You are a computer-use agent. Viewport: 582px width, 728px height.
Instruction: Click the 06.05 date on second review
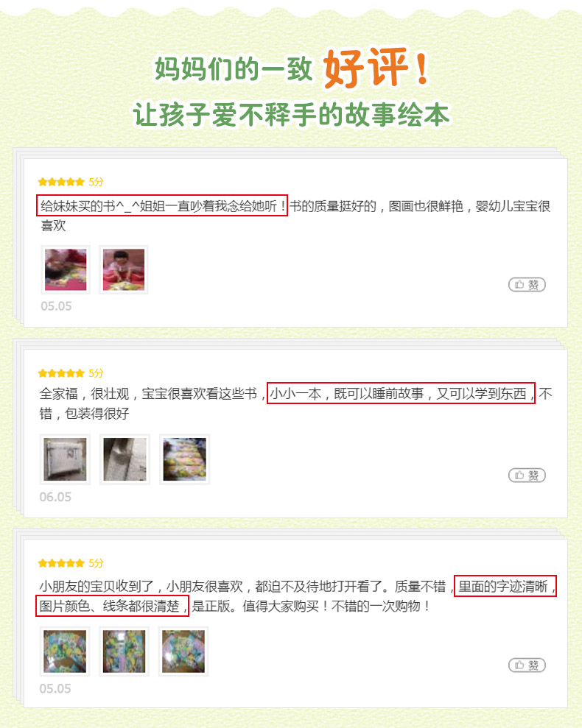(55, 497)
